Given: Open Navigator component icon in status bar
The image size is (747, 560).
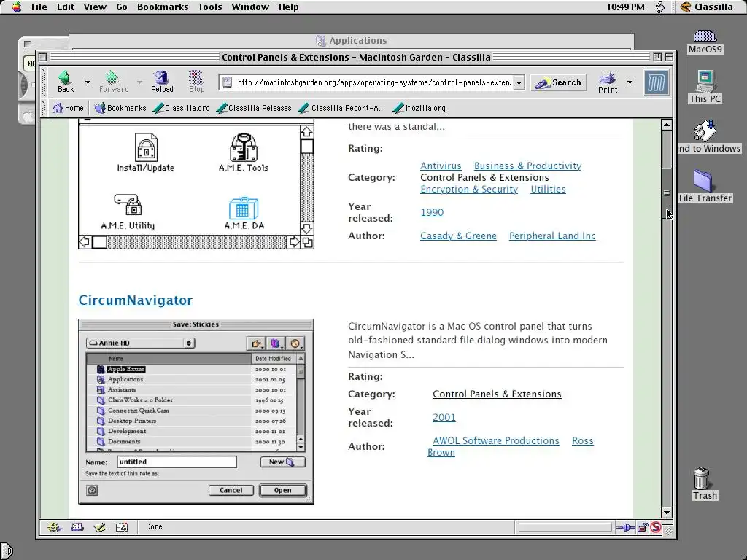Looking at the screenshot, I should point(53,526).
